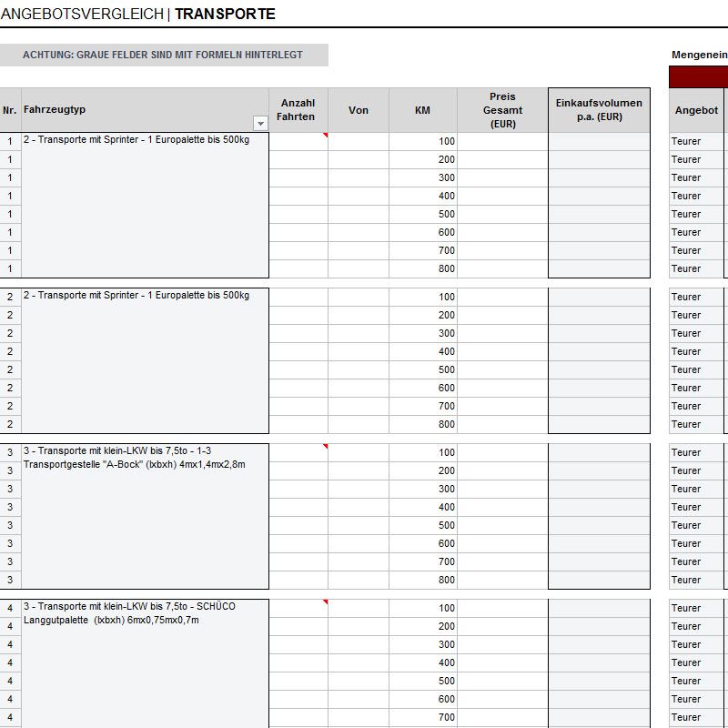Select the 'Preis Gesamt (EUR)' header cell
Screen dimensions: 728x728
point(502,110)
